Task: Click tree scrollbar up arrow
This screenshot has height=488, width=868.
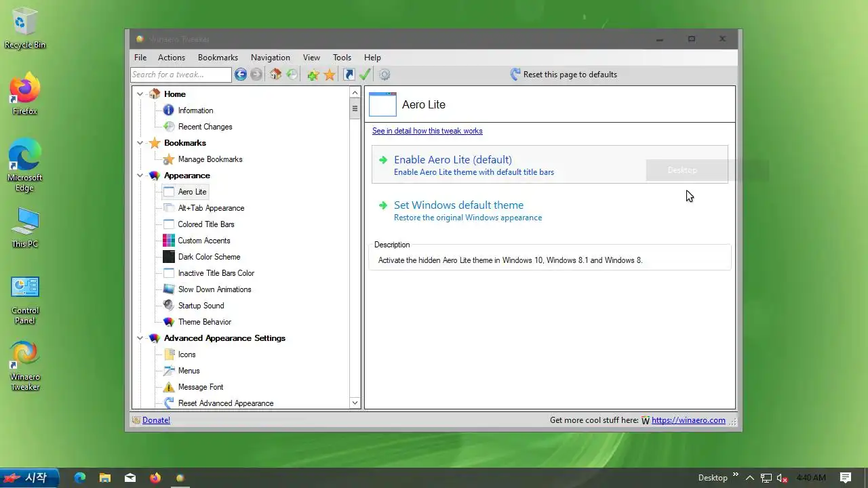Action: [355, 93]
